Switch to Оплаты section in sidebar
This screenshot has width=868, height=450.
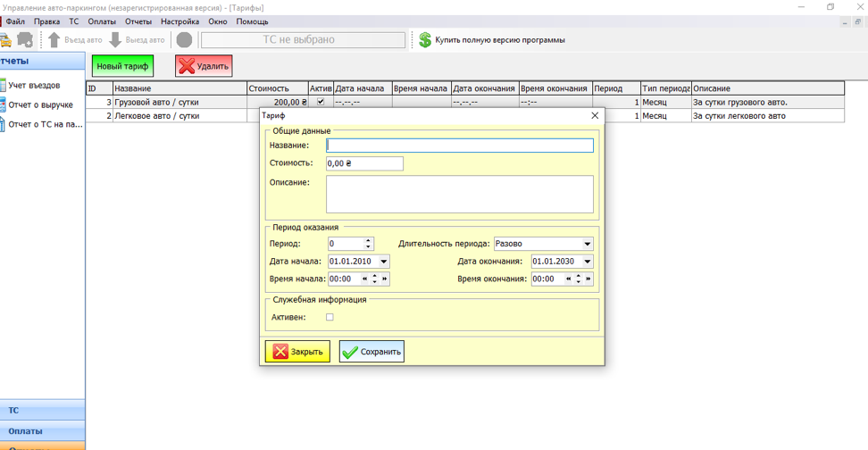click(42, 431)
